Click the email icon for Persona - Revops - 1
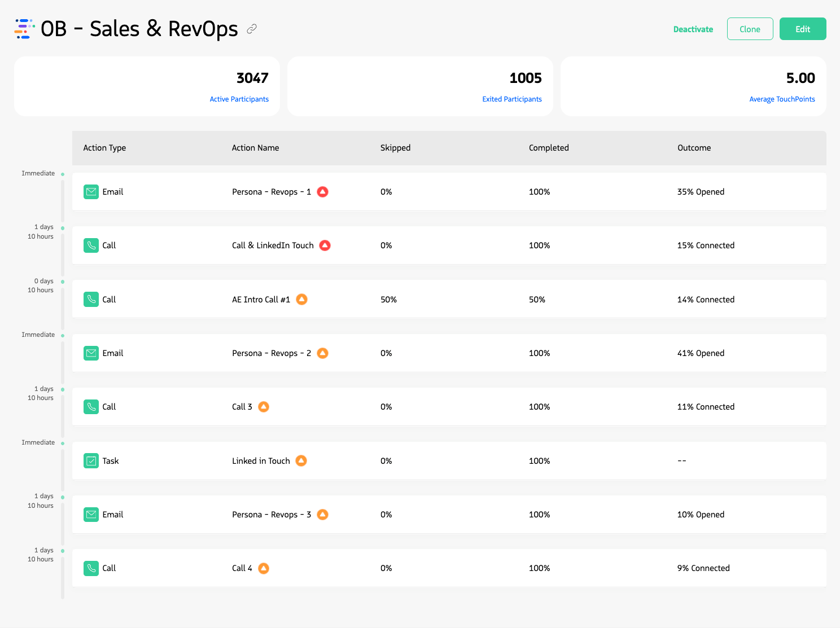The width and height of the screenshot is (840, 628). click(91, 192)
